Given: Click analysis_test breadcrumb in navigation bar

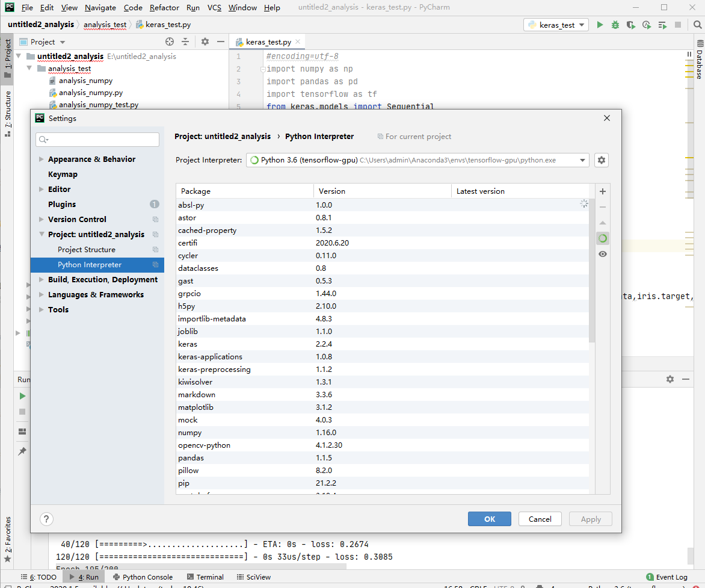Looking at the screenshot, I should pyautogui.click(x=105, y=25).
